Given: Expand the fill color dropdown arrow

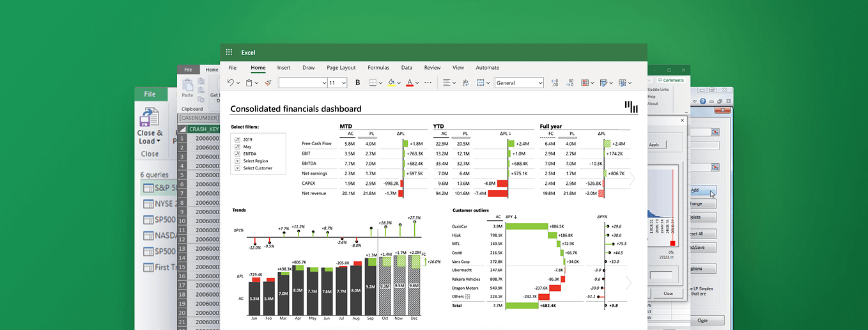Looking at the screenshot, I should point(399,83).
